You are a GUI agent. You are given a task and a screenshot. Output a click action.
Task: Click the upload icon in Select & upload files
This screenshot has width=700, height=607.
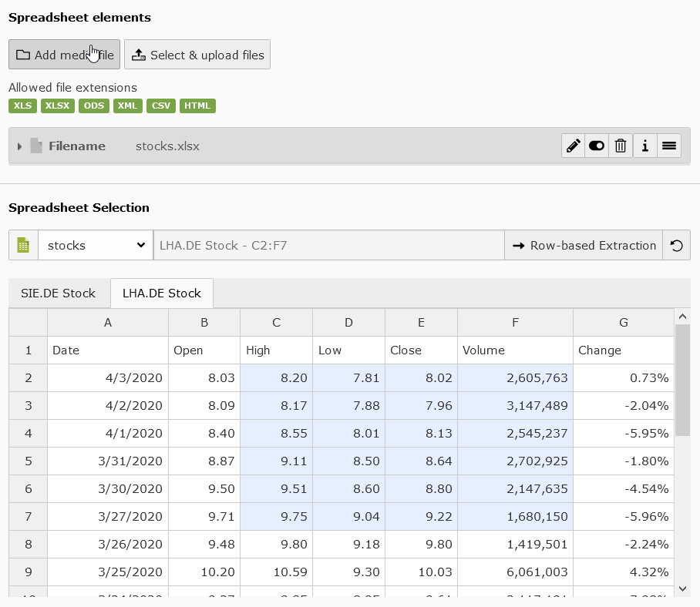pyautogui.click(x=140, y=54)
